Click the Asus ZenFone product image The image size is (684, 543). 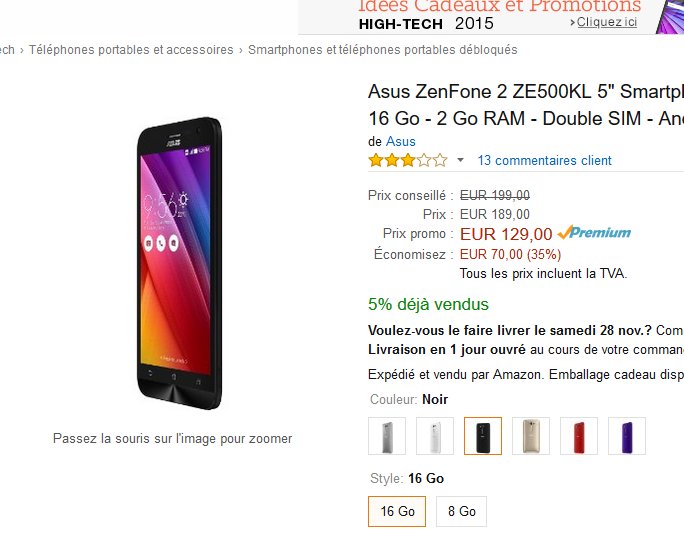(179, 262)
